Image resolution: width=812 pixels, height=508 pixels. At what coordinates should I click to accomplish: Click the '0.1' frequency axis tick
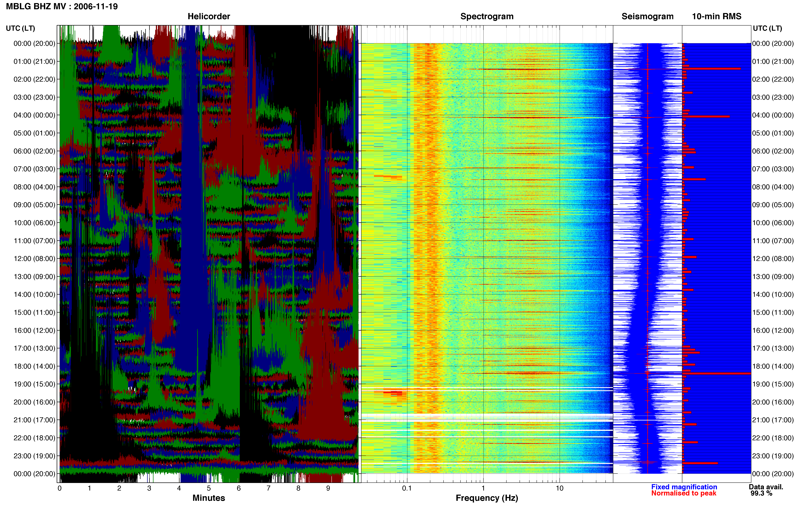(x=407, y=488)
